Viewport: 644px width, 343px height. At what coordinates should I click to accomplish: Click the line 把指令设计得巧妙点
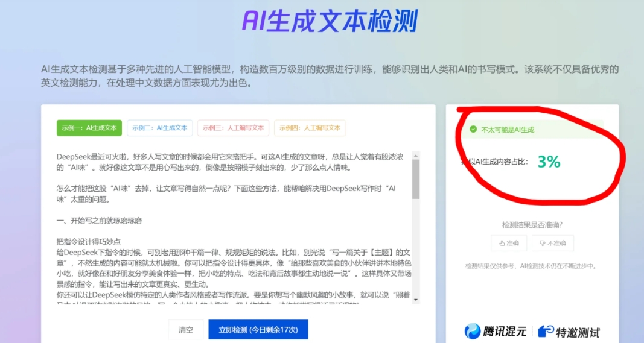tap(89, 242)
